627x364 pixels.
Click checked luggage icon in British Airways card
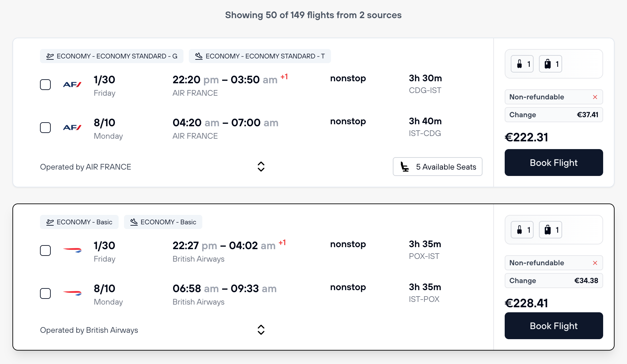coord(548,230)
